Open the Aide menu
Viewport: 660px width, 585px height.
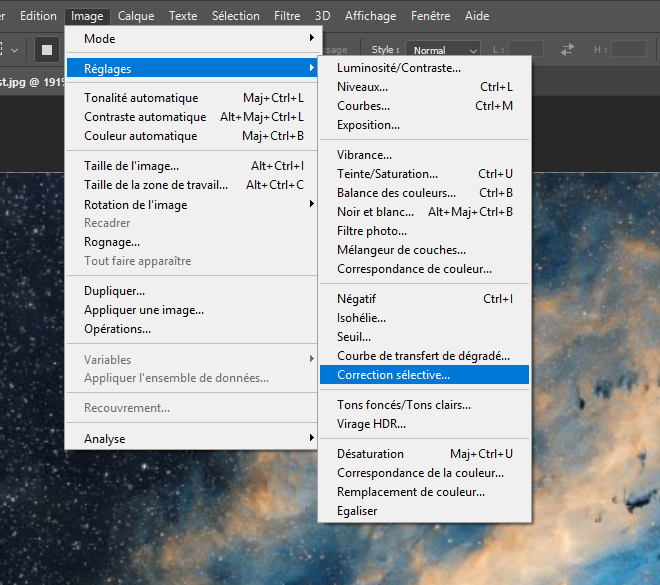(477, 16)
